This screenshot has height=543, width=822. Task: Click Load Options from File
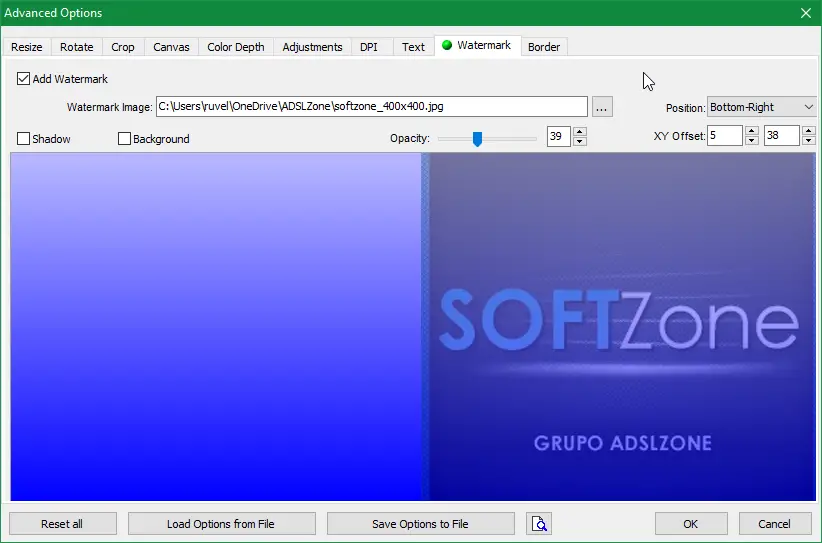coord(221,524)
